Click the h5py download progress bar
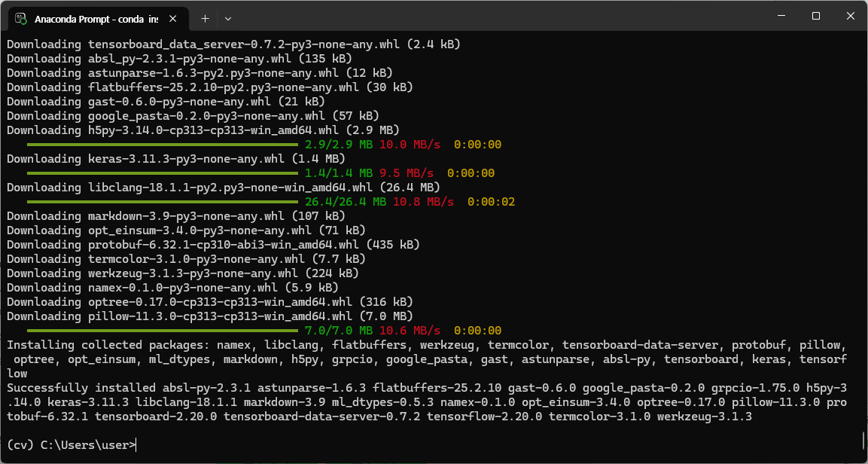The width and height of the screenshot is (868, 464). pyautogui.click(x=162, y=145)
